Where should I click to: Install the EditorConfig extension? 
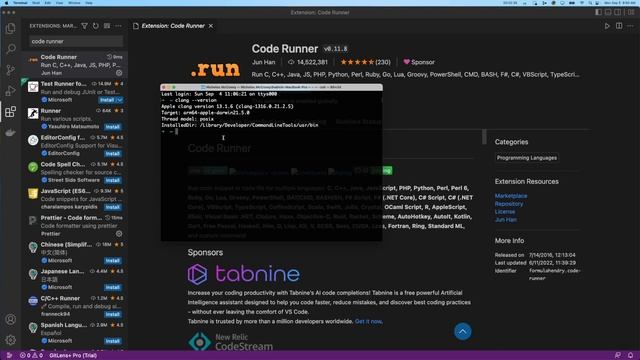[x=113, y=154]
